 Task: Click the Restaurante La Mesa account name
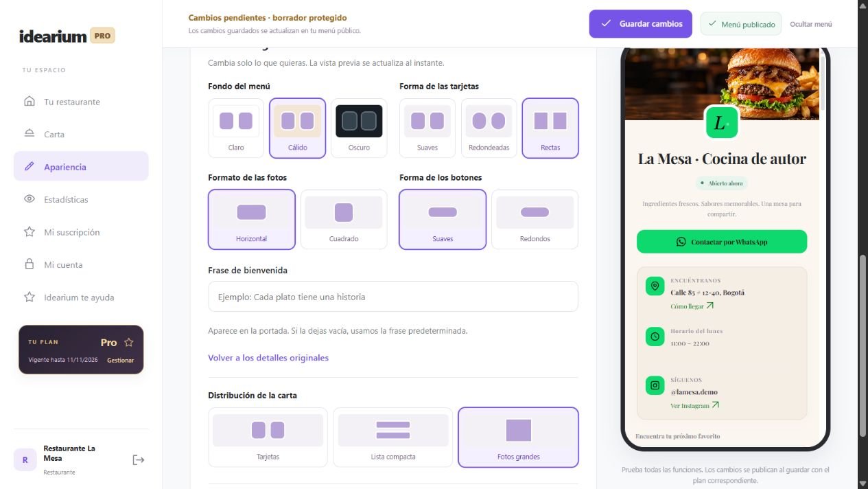pyautogui.click(x=69, y=453)
